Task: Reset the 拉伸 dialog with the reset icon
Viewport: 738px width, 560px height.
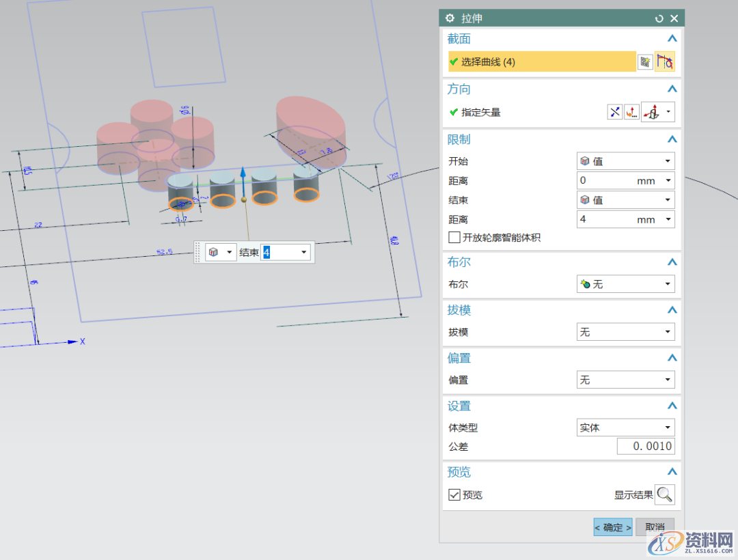Action: click(x=658, y=18)
